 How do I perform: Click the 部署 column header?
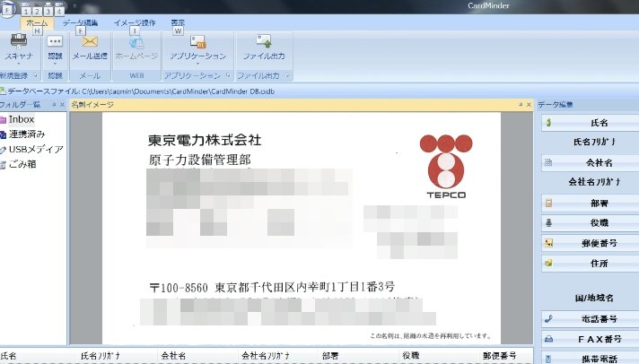pos(359,355)
